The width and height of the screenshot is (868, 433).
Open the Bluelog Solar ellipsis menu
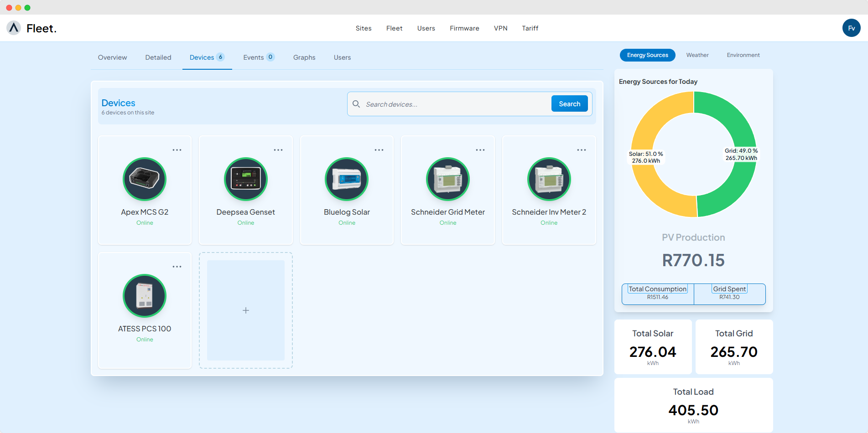pos(379,149)
